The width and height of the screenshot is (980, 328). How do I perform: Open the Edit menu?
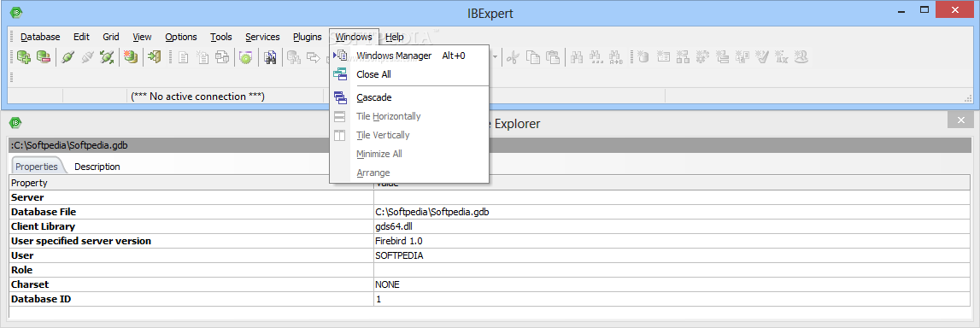[x=81, y=37]
